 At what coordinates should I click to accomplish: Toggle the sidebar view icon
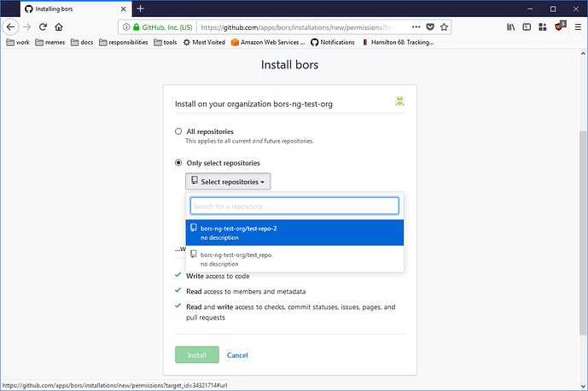tap(527, 27)
